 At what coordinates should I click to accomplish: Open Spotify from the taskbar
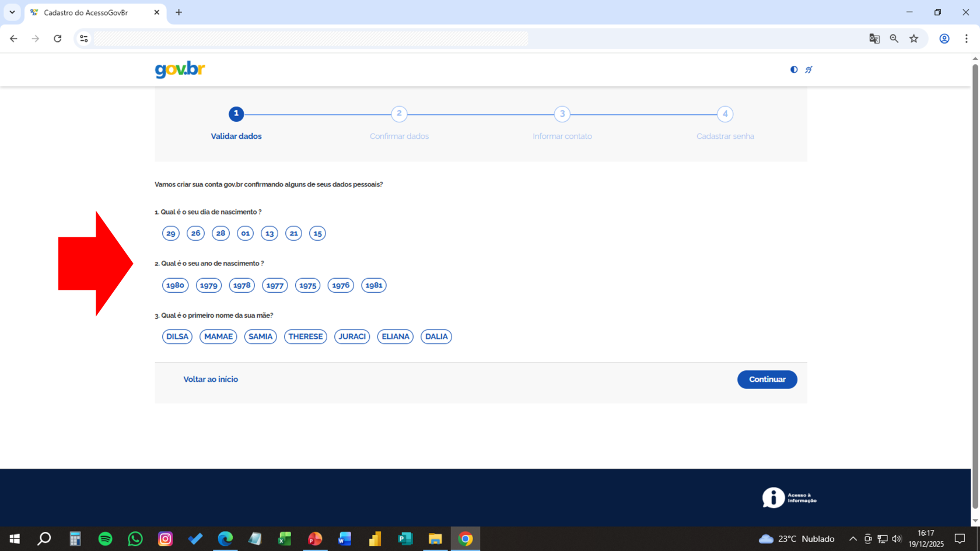coord(105,539)
